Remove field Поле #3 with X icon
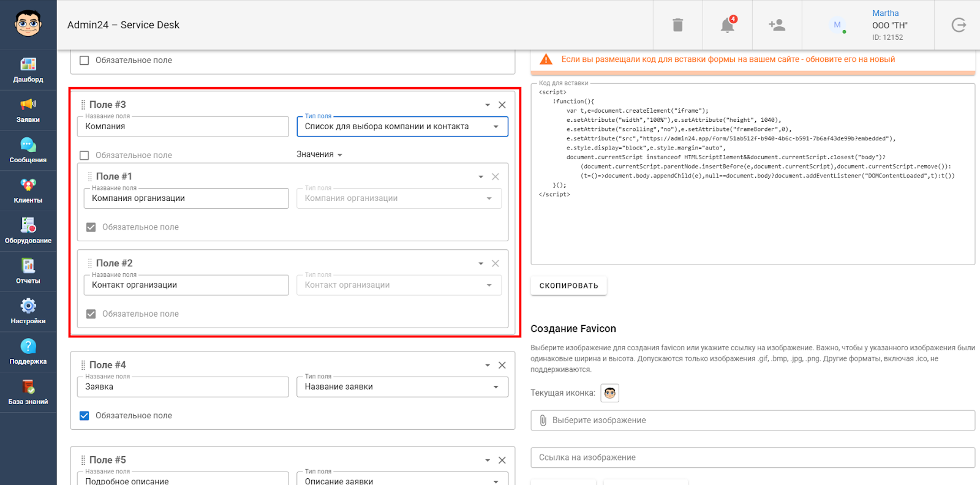 502,105
